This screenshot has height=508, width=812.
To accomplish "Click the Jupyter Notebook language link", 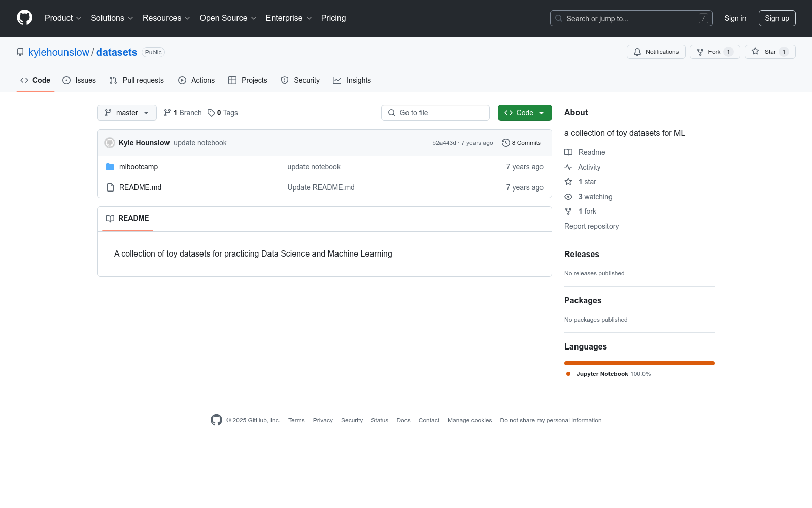I will pyautogui.click(x=608, y=374).
